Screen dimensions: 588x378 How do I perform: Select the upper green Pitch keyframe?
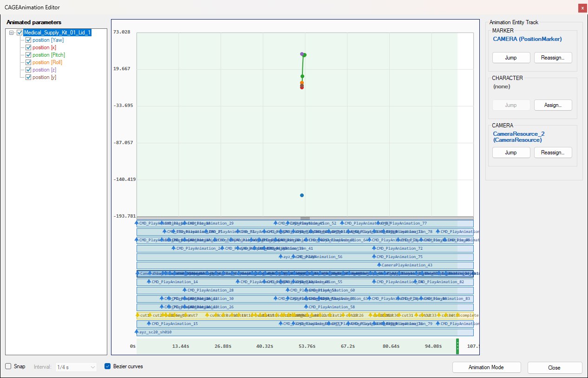point(305,55)
